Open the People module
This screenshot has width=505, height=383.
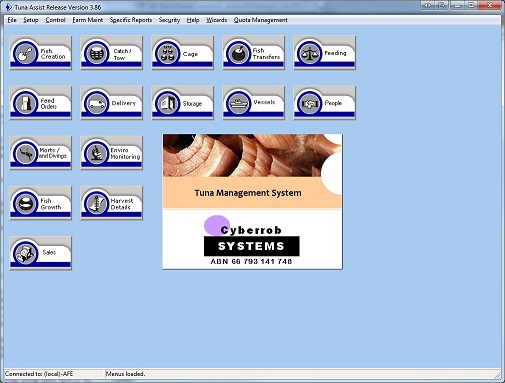point(325,102)
